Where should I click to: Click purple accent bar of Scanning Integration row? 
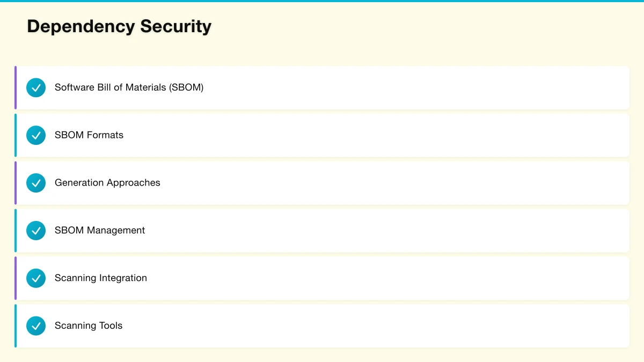(16, 278)
